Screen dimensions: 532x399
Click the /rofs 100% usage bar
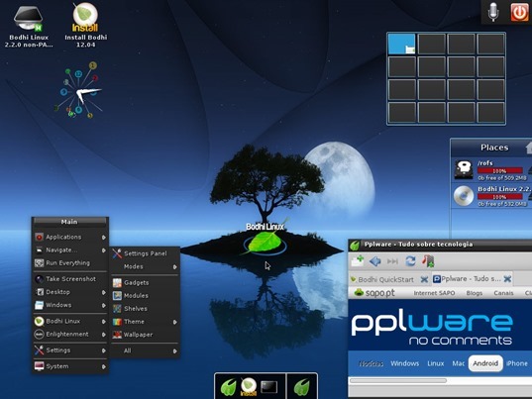(499, 170)
